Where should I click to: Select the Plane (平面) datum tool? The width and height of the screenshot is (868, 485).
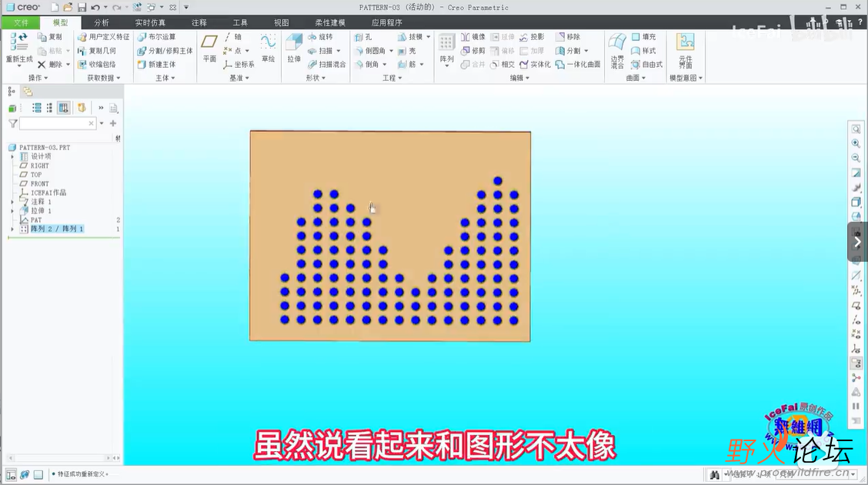(x=209, y=48)
